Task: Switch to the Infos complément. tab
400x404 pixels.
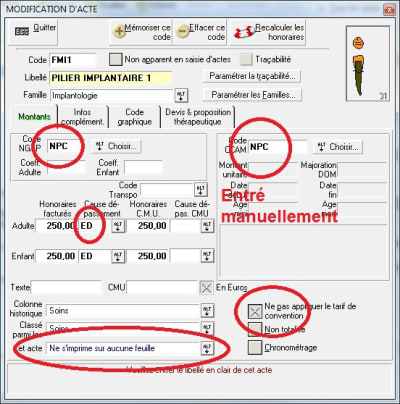Action: pyautogui.click(x=82, y=117)
